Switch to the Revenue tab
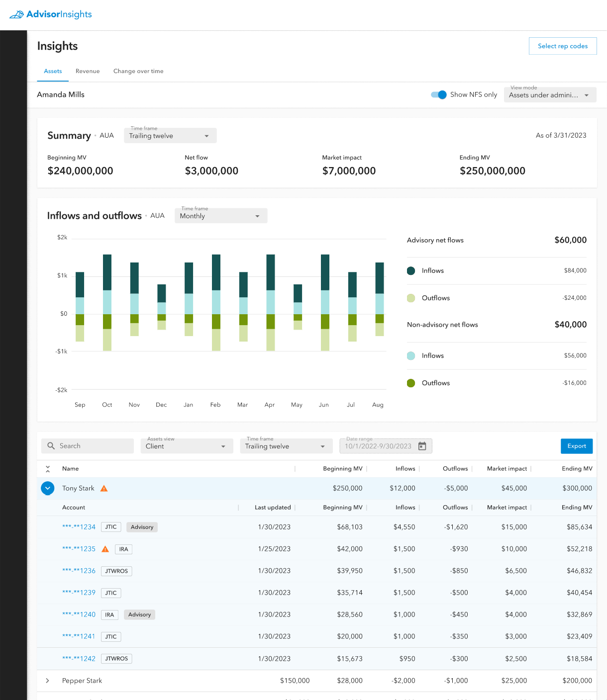The image size is (607, 700). coord(88,71)
